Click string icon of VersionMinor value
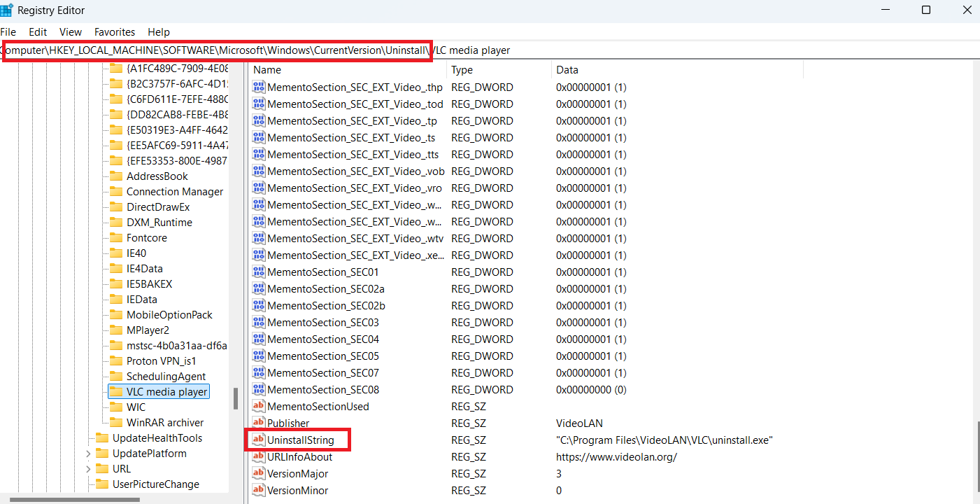 pyautogui.click(x=259, y=491)
